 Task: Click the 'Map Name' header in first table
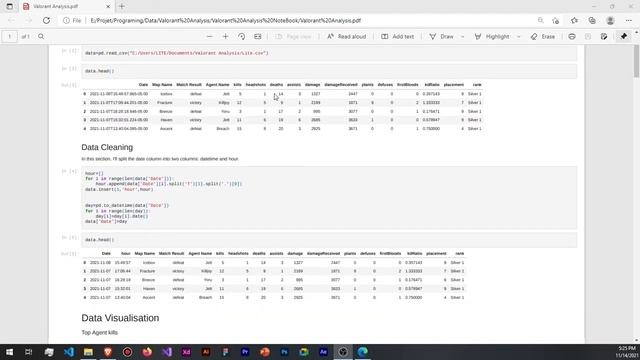click(x=162, y=84)
